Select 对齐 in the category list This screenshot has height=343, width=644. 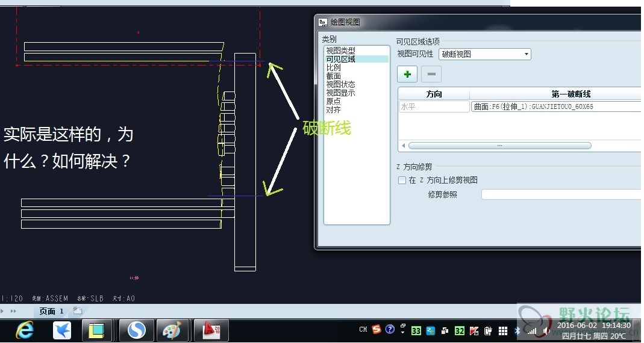tap(333, 110)
